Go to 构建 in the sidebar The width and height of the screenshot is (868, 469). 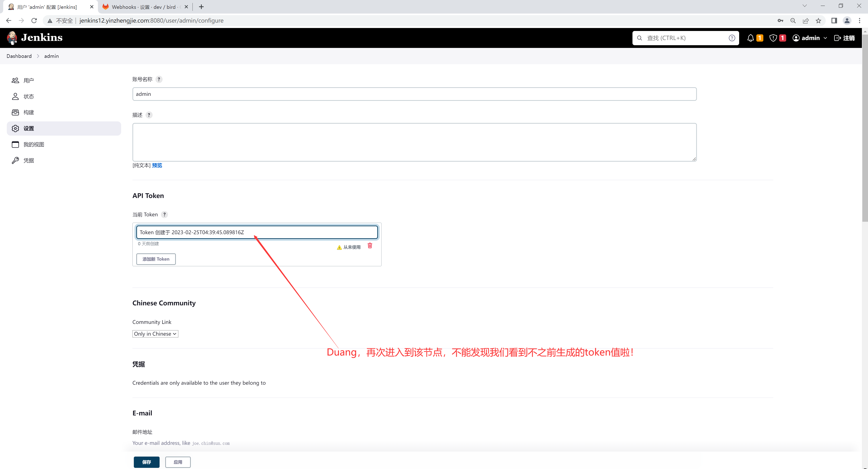point(29,113)
